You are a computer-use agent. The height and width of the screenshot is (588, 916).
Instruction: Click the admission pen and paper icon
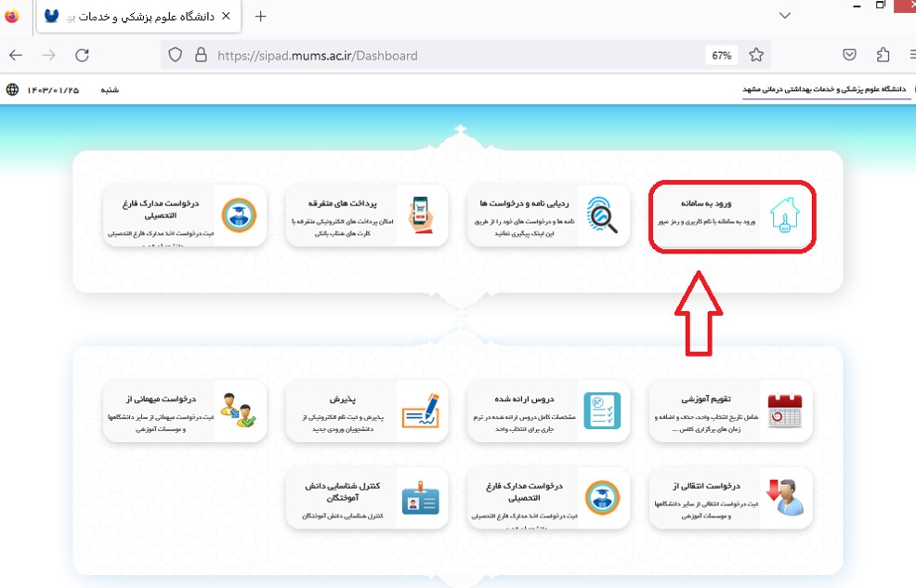(420, 411)
